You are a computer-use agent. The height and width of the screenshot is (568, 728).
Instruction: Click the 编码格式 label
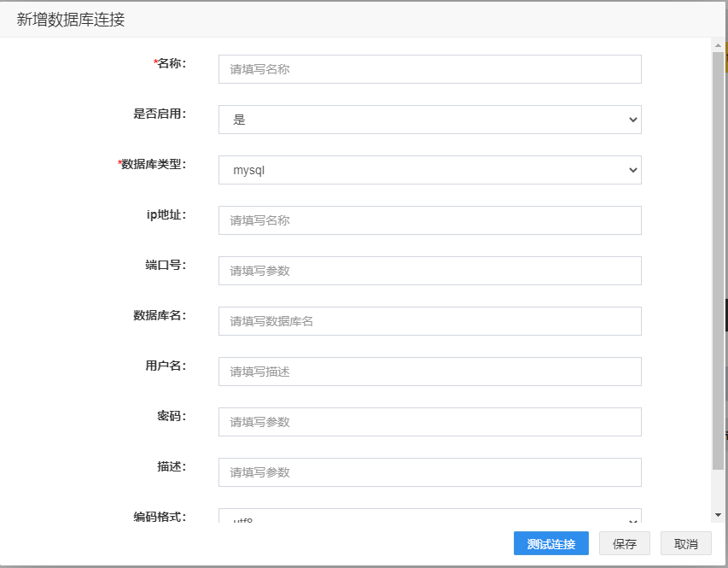click(x=160, y=517)
